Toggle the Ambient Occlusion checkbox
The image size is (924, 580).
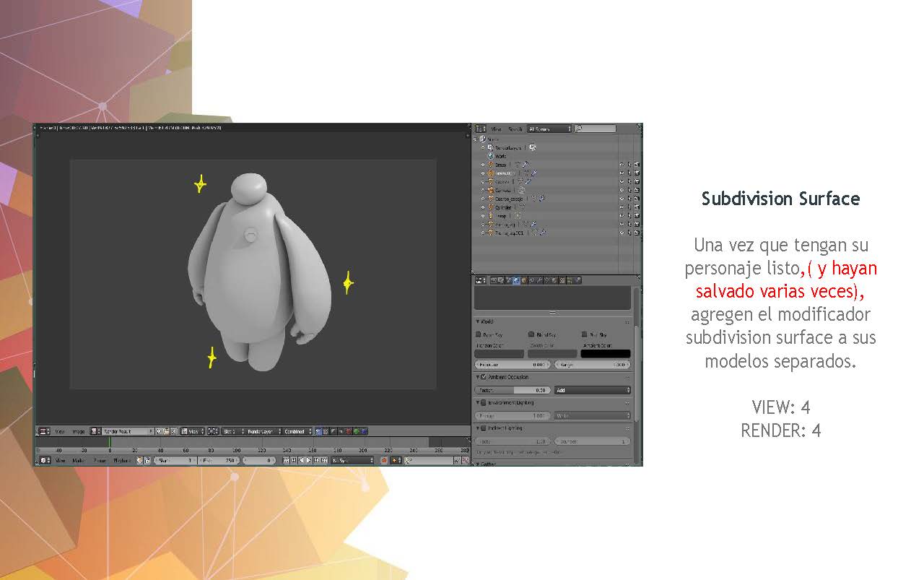tap(484, 377)
